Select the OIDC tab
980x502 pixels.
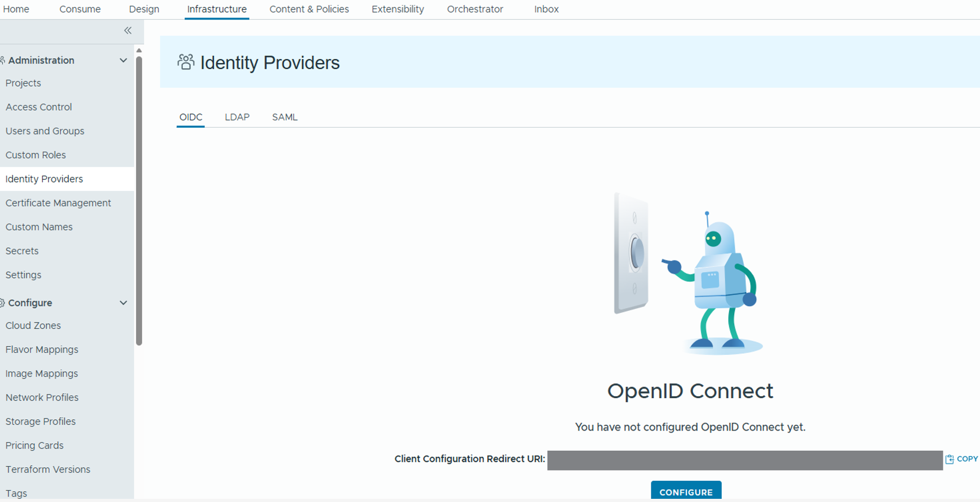(x=191, y=117)
